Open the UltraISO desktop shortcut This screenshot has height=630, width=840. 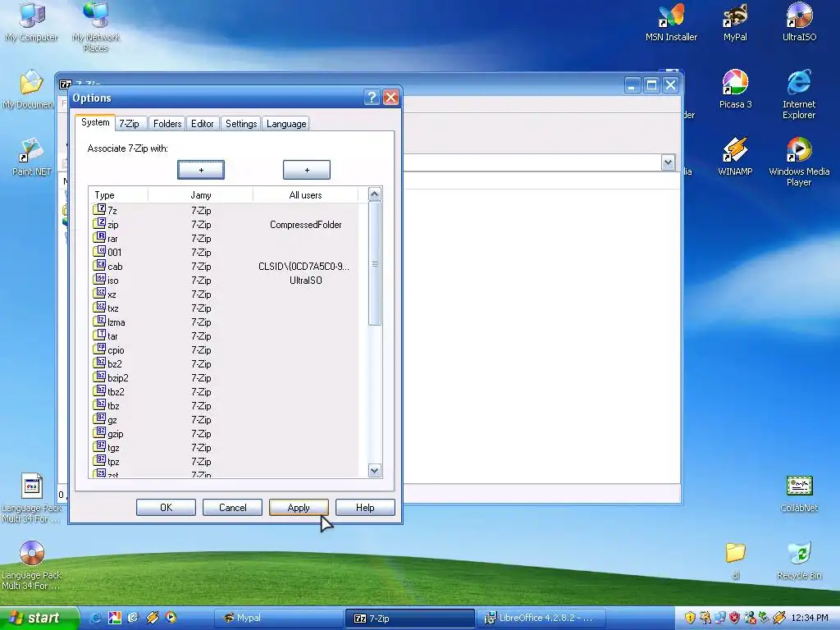pos(799,21)
